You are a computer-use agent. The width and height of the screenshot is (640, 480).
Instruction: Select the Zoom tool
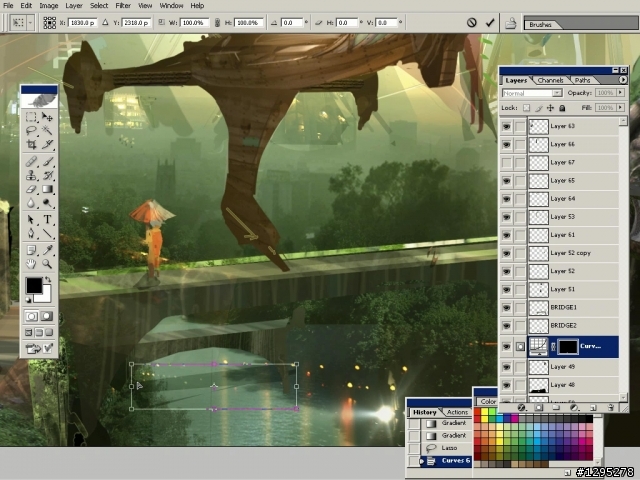[47, 264]
